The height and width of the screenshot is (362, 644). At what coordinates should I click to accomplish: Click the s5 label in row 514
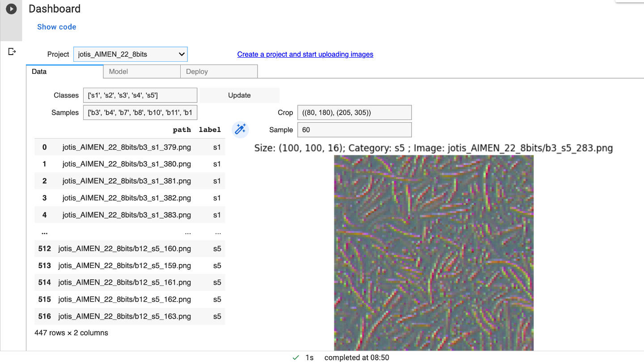[217, 283]
